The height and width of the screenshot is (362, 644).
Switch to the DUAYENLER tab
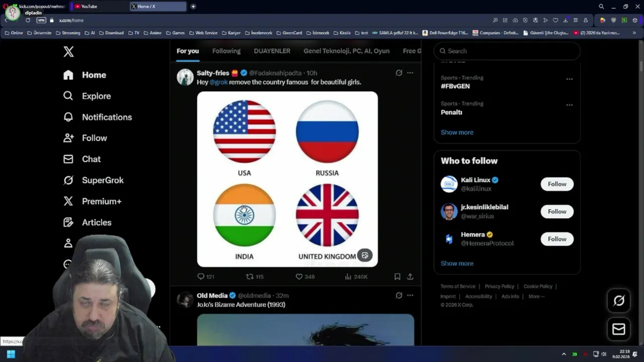(x=272, y=51)
